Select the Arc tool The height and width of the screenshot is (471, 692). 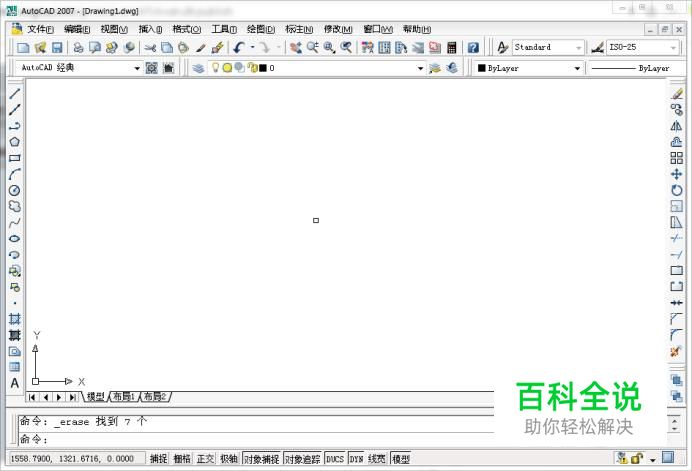[15, 174]
